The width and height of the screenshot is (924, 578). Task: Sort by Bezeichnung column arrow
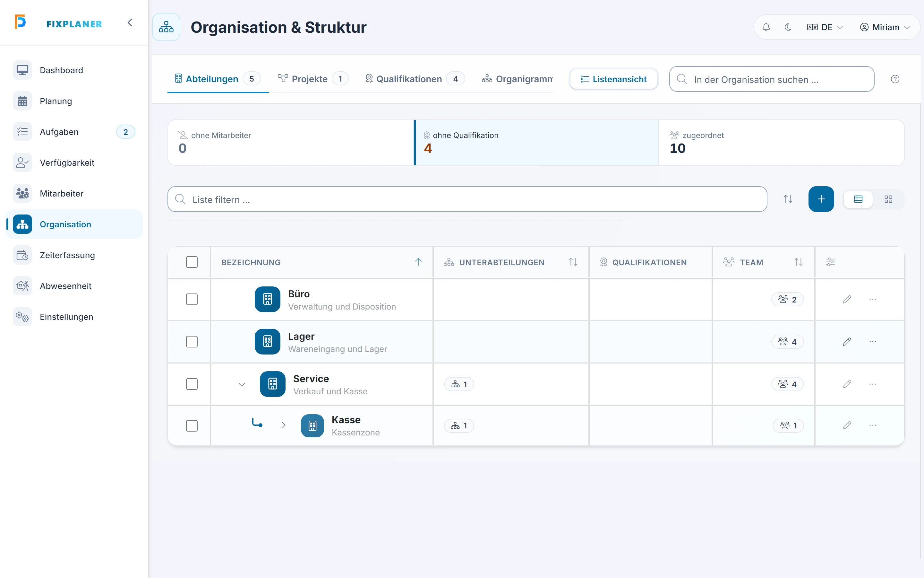point(418,262)
